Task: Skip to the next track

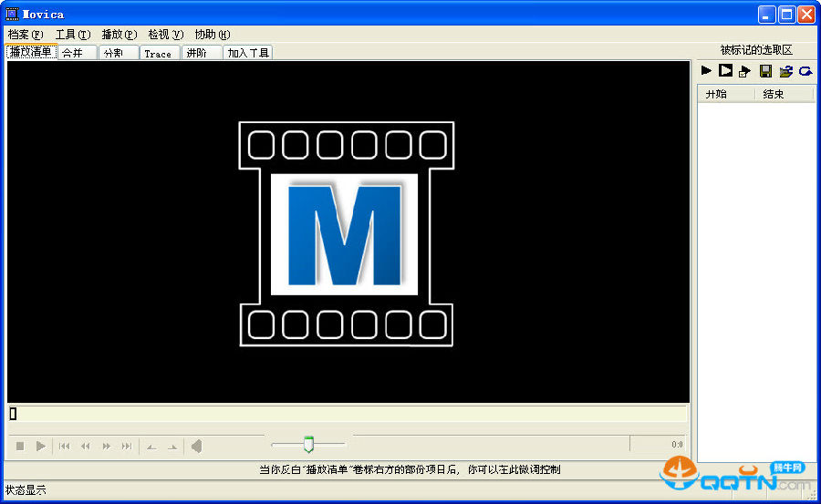Action: click(127, 446)
